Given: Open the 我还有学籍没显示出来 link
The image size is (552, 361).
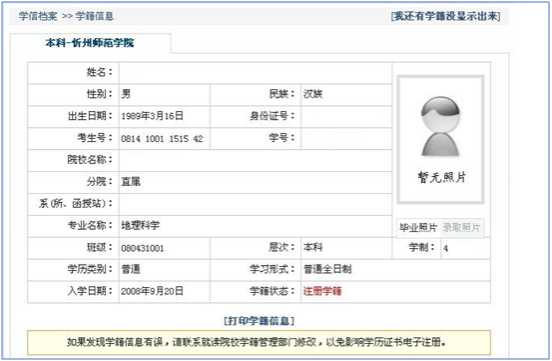Looking at the screenshot, I should click(445, 16).
